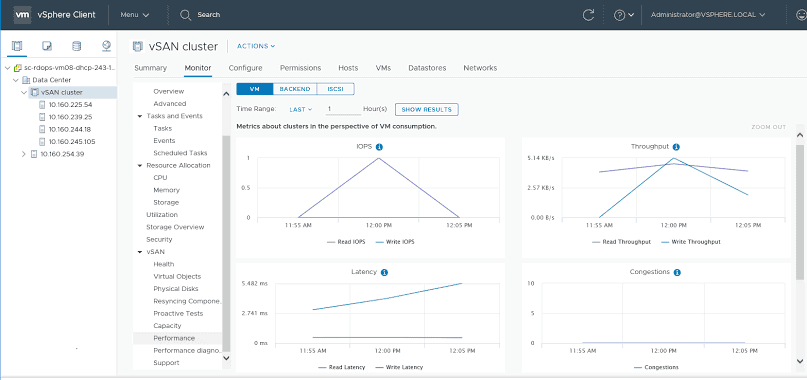Viewport: 807px width, 380px height.
Task: Click the Hour(s) time range input field
Action: 343,109
